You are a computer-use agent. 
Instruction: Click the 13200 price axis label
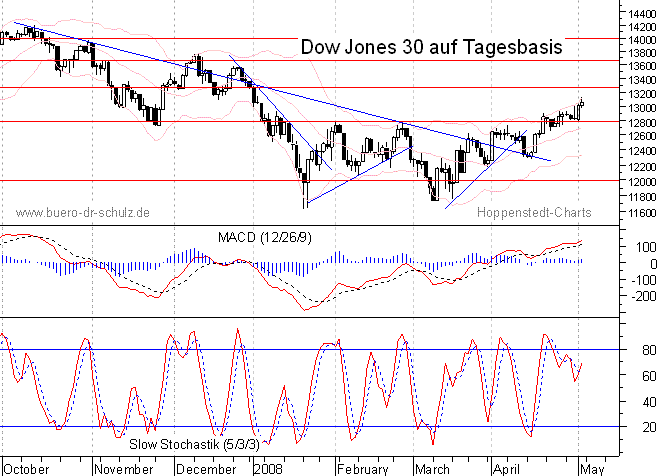[x=642, y=93]
